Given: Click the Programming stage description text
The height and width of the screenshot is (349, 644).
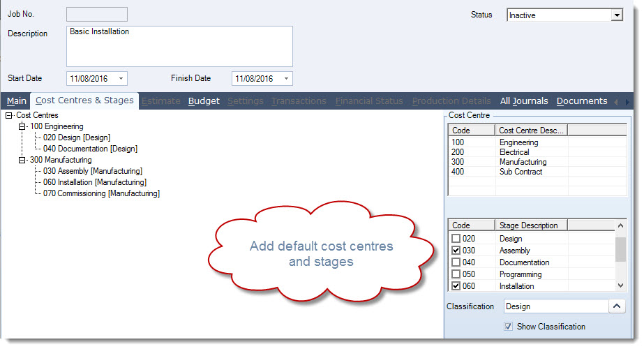Looking at the screenshot, I should 521,274.
